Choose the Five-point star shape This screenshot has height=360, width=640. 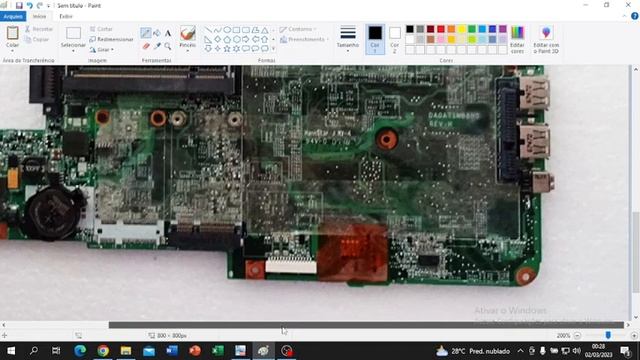coord(227,49)
